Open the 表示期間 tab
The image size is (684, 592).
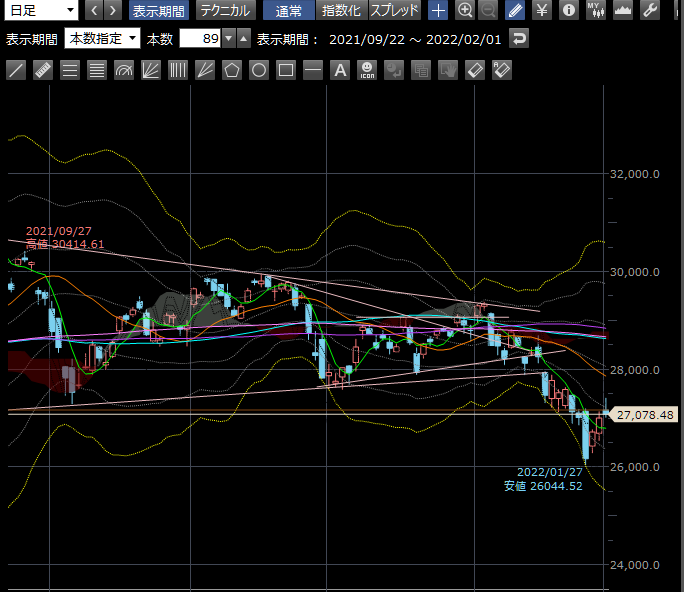[x=158, y=11]
